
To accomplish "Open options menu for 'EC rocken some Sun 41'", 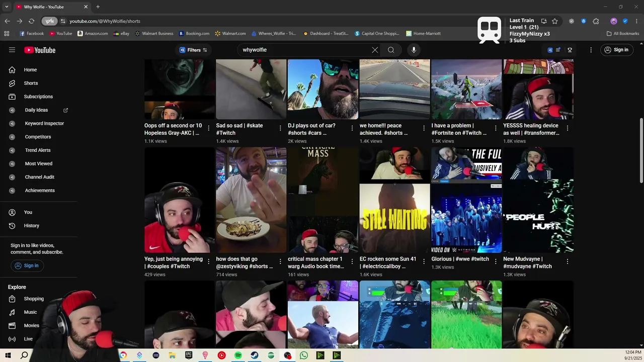I will tap(424, 261).
